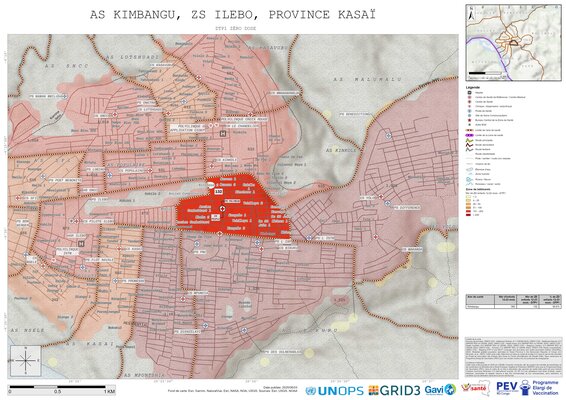The width and height of the screenshot is (566, 400).
Task: Click the north arrow in the inset map
Action: 470,14
